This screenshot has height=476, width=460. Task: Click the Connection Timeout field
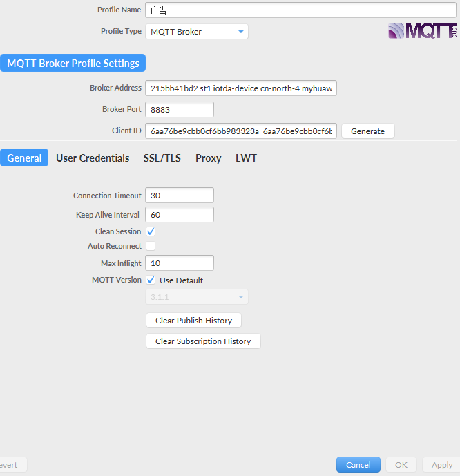(x=180, y=196)
